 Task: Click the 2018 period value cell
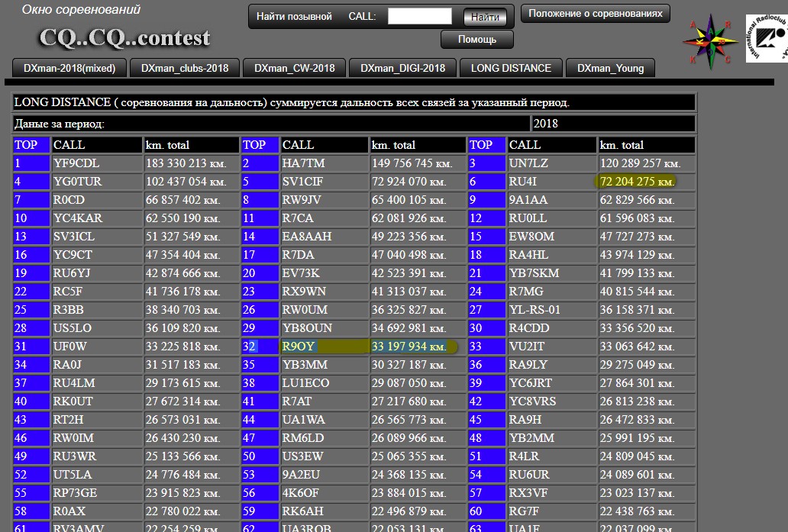click(612, 124)
